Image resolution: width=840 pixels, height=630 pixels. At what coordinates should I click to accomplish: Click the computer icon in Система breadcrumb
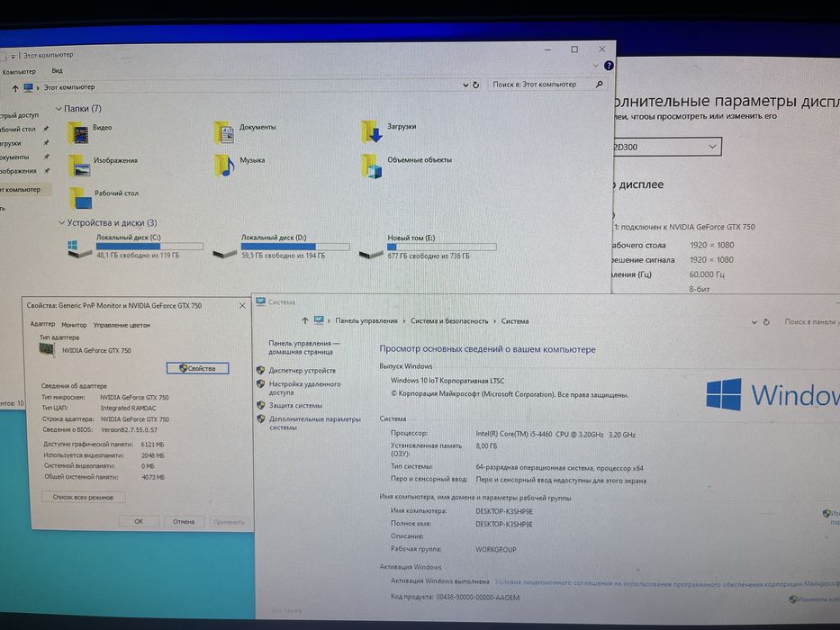click(x=319, y=320)
